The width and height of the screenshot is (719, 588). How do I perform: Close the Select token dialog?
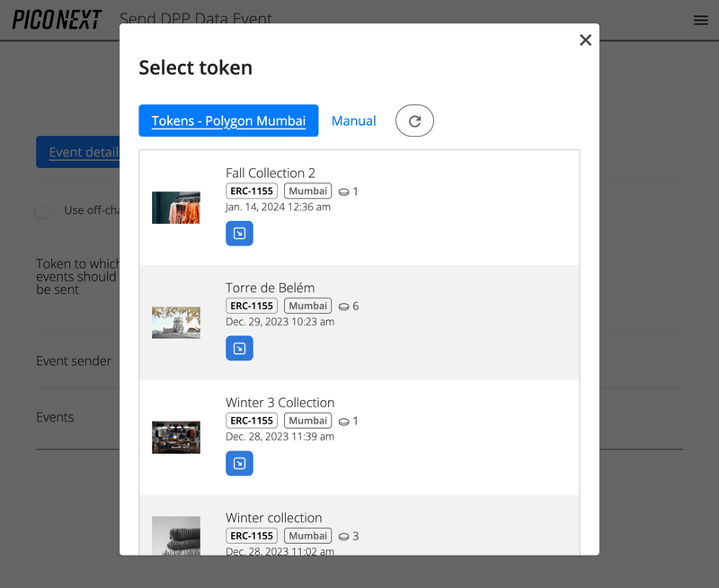point(585,40)
